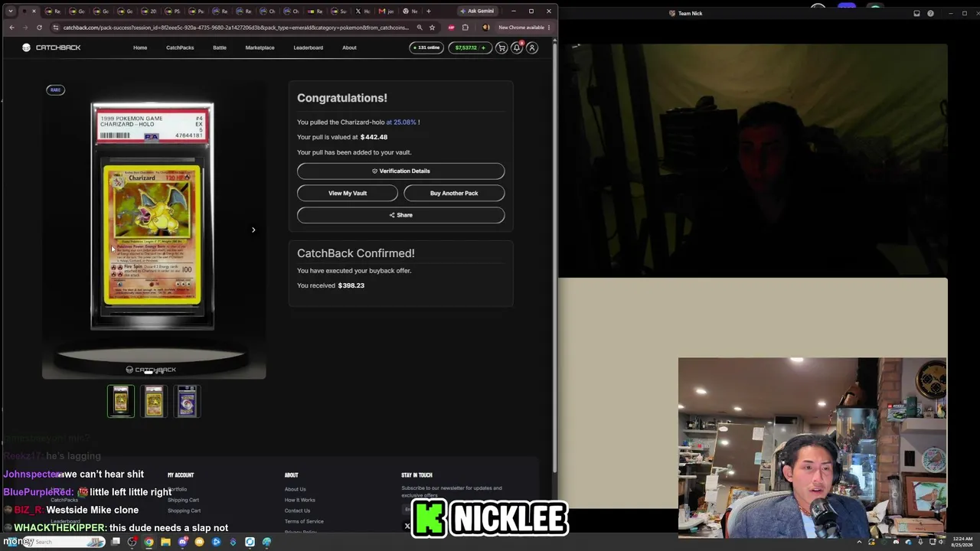The height and width of the screenshot is (551, 980).
Task: Reload the CatchBack page
Action: pos(39,28)
